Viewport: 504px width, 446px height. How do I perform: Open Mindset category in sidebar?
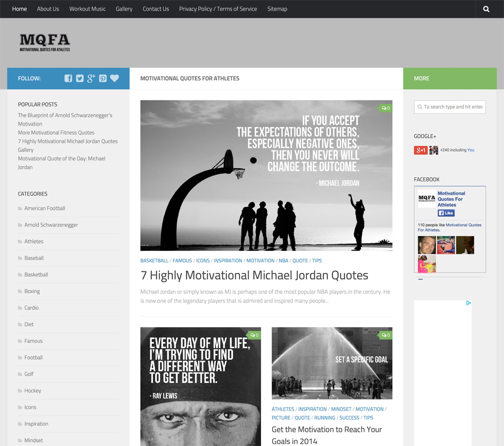tap(33, 440)
